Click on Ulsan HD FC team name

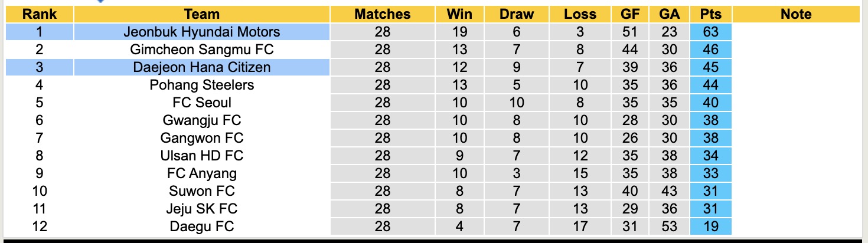[202, 156]
